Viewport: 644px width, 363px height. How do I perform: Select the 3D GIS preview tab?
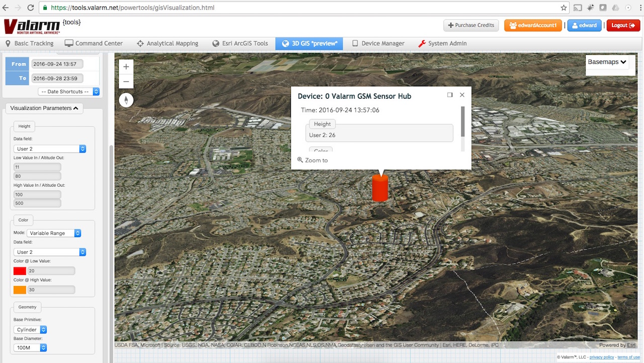click(x=309, y=43)
